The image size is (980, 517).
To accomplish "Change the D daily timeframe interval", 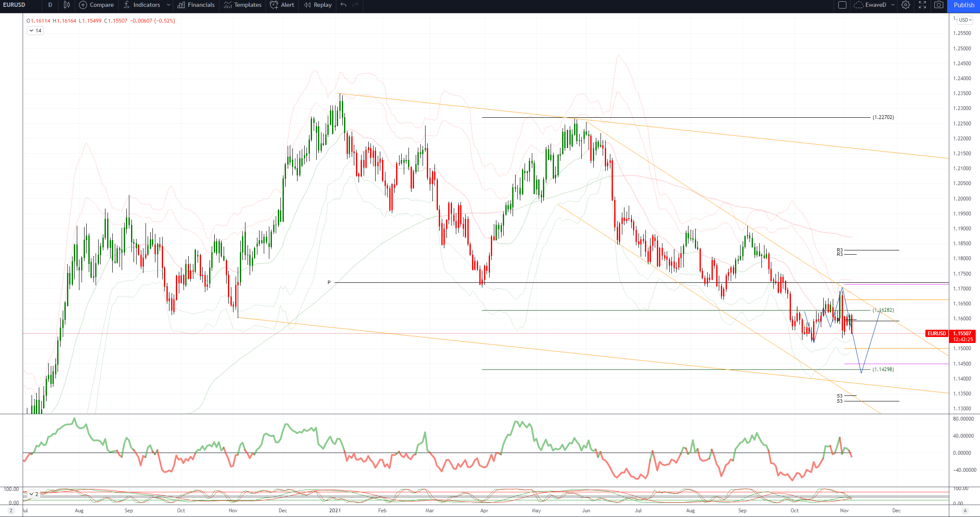I will (x=50, y=5).
